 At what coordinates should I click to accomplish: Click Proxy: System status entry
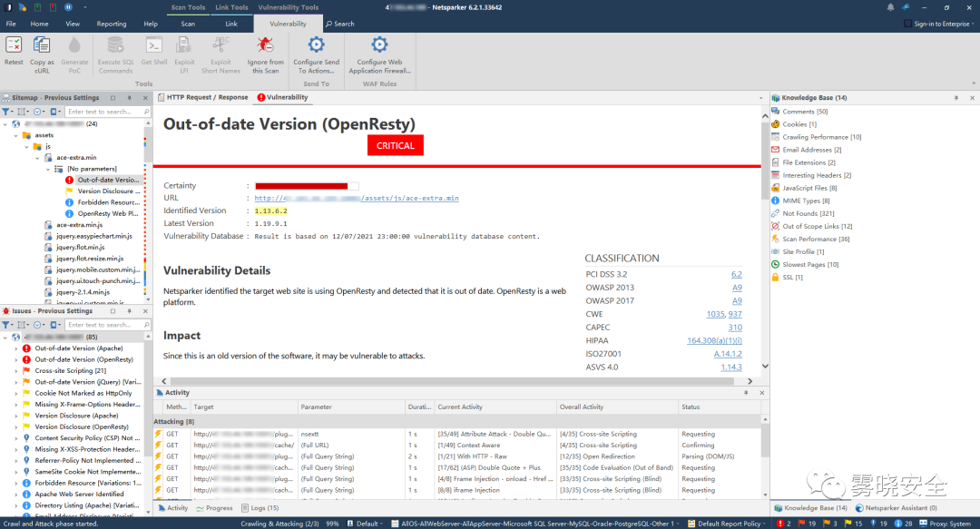pos(945,524)
